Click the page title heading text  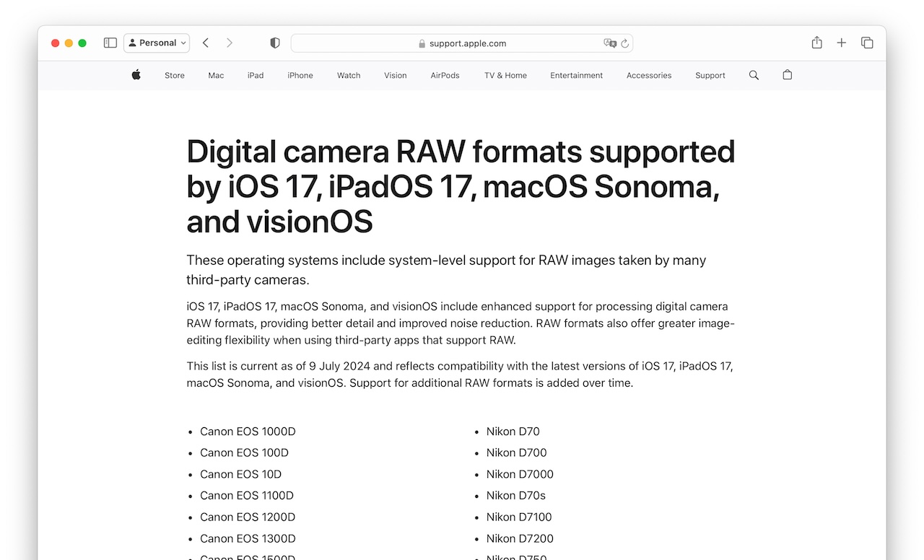pos(461,186)
